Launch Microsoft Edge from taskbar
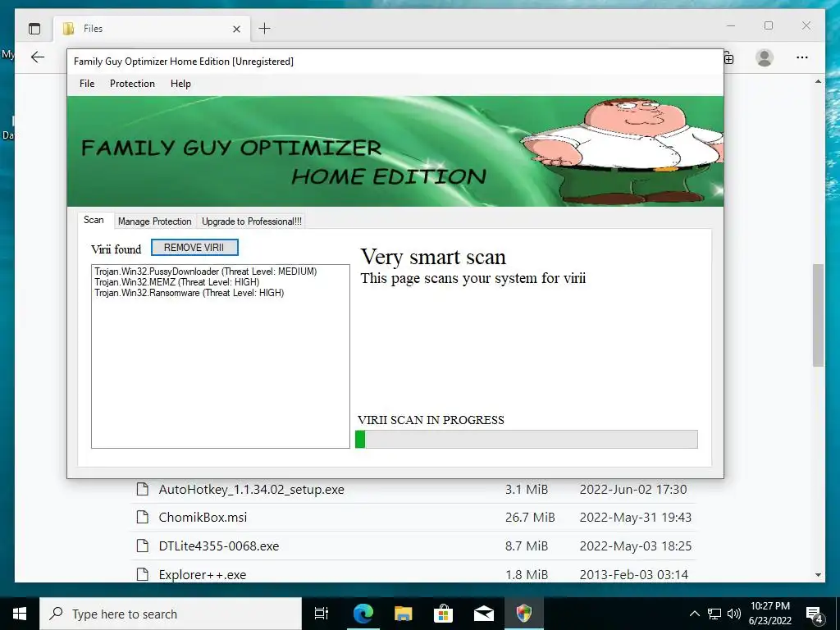This screenshot has width=840, height=630. coord(363,614)
